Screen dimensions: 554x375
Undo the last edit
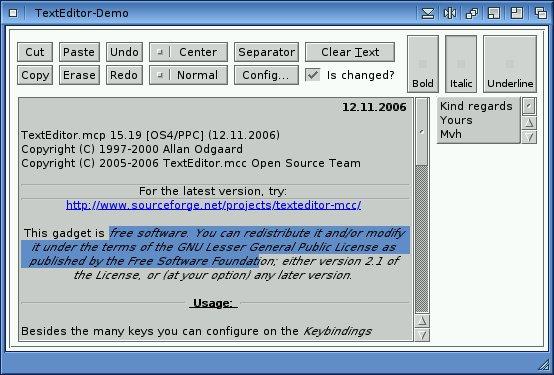[x=124, y=52]
